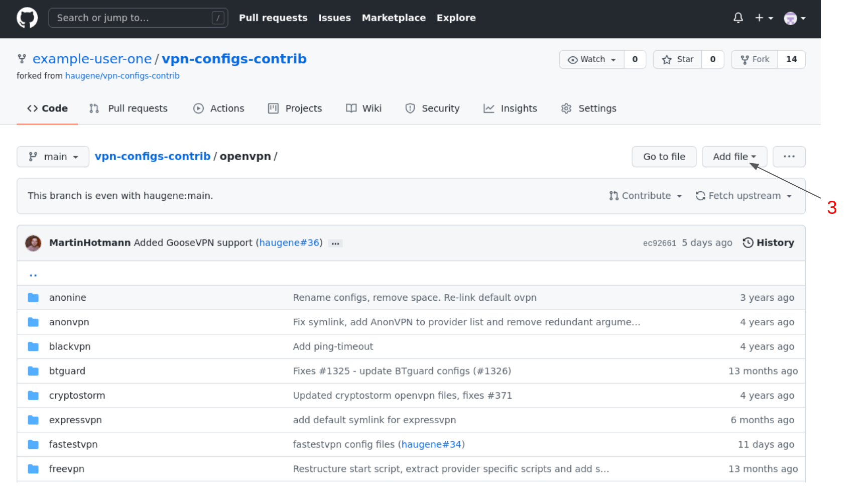Screen dimensions: 868x496
Task: Click the btguard folder icon
Action: pyautogui.click(x=33, y=371)
